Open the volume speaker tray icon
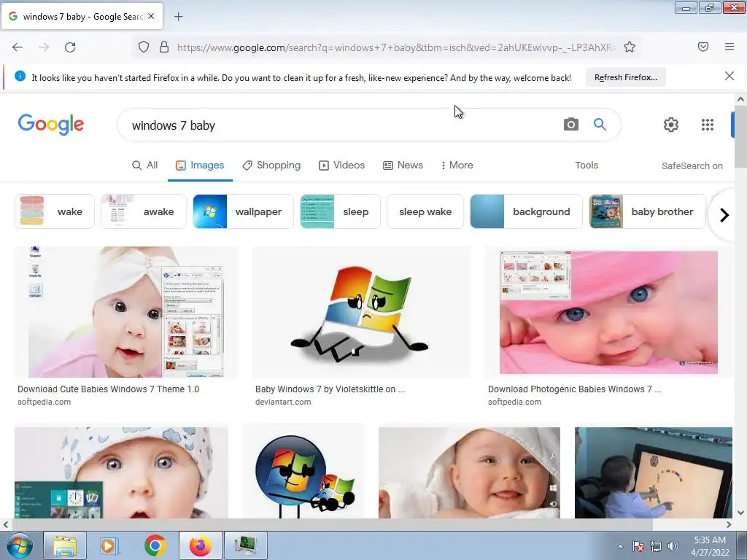747x560 pixels. coord(673,546)
